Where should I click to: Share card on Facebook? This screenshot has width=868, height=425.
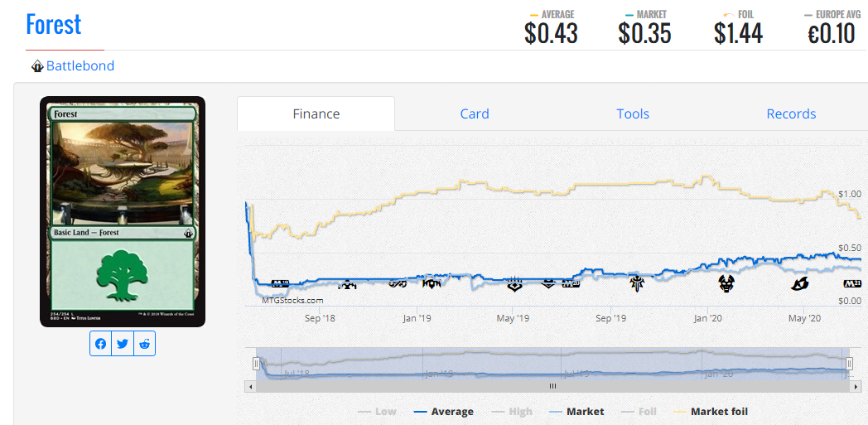pos(101,344)
